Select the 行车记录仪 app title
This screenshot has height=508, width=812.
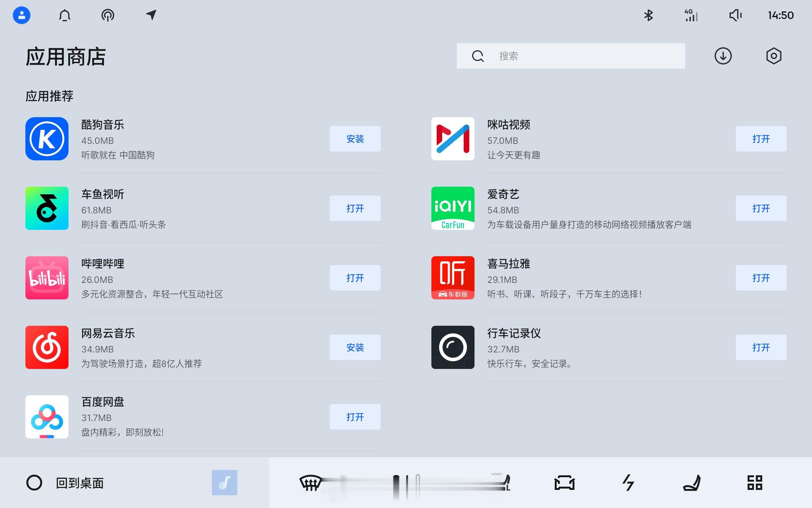(514, 333)
